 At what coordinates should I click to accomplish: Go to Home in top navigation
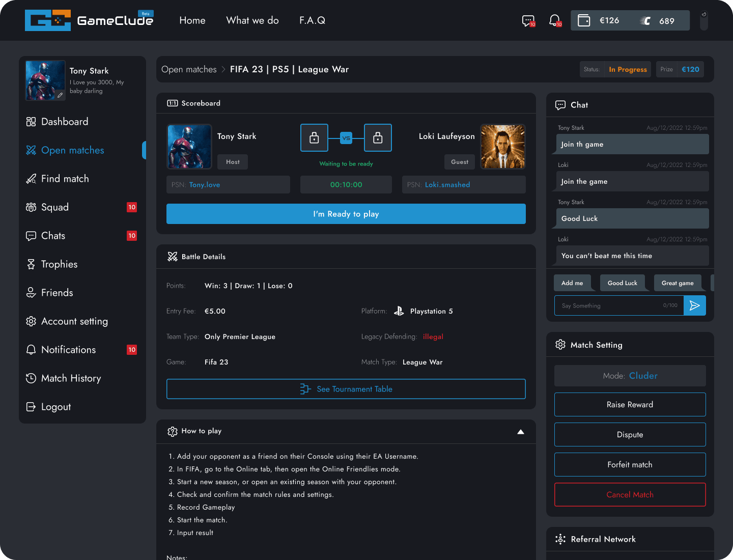coord(192,20)
